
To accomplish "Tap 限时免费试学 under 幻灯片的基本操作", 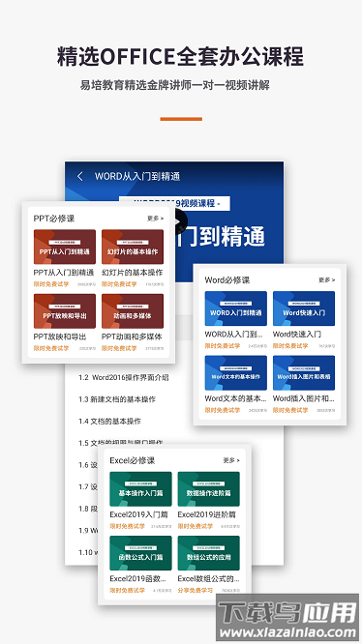I will click(x=119, y=284).
